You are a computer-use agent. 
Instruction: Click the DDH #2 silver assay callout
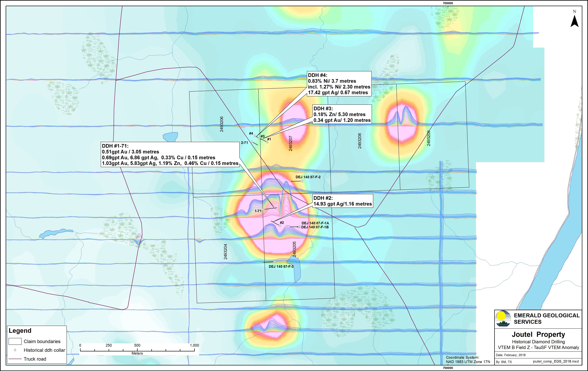coord(342,201)
